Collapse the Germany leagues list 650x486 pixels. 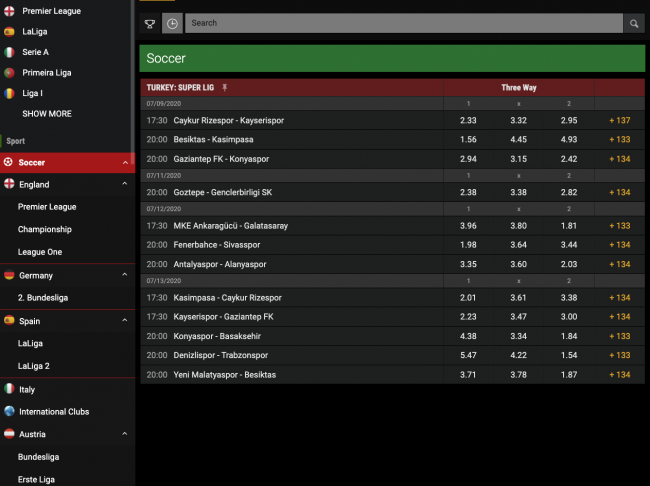125,275
